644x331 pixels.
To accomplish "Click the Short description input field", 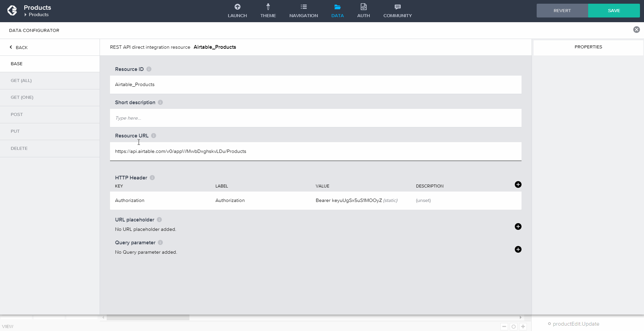I will point(316,118).
